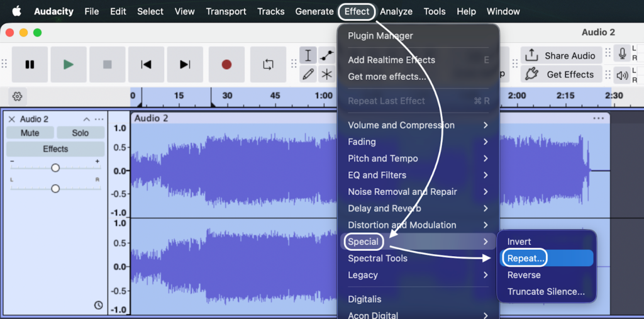
Task: Select the Draw pencil tool
Action: point(308,74)
